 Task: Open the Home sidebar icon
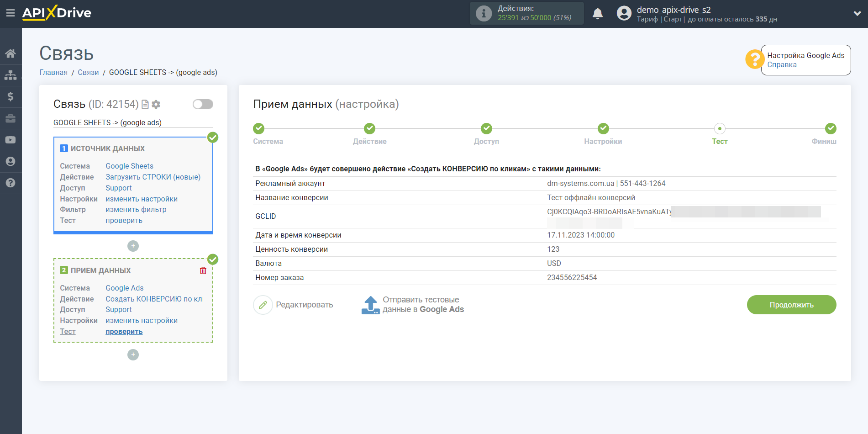pos(11,53)
